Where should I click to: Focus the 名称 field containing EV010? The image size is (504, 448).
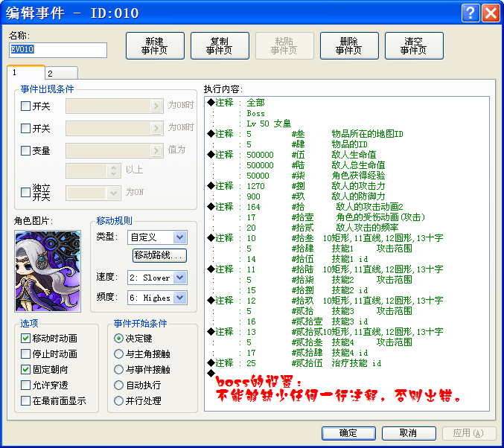[58, 50]
